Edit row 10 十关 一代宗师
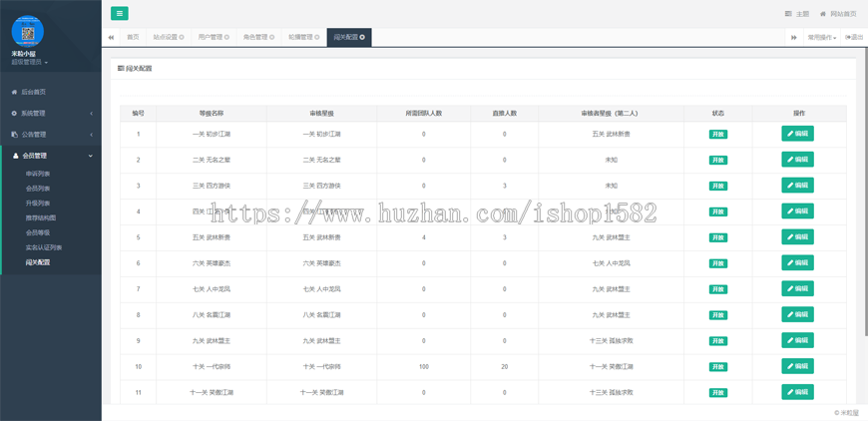The height and width of the screenshot is (421, 868). pos(798,366)
